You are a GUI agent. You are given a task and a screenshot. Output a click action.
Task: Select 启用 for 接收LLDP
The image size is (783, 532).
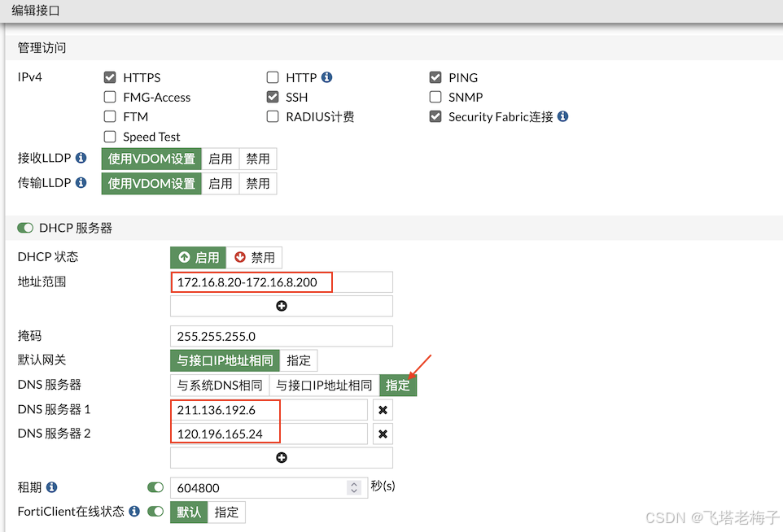pyautogui.click(x=221, y=159)
